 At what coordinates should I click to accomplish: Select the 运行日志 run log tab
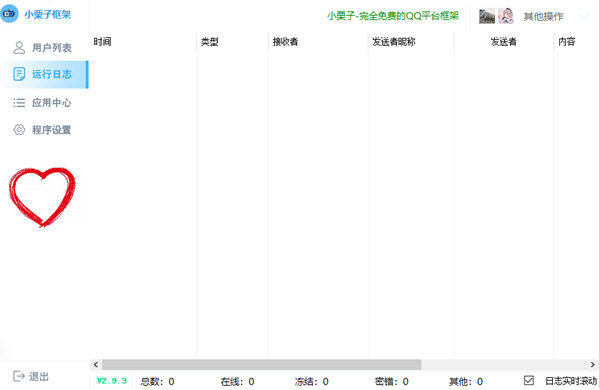coord(44,74)
